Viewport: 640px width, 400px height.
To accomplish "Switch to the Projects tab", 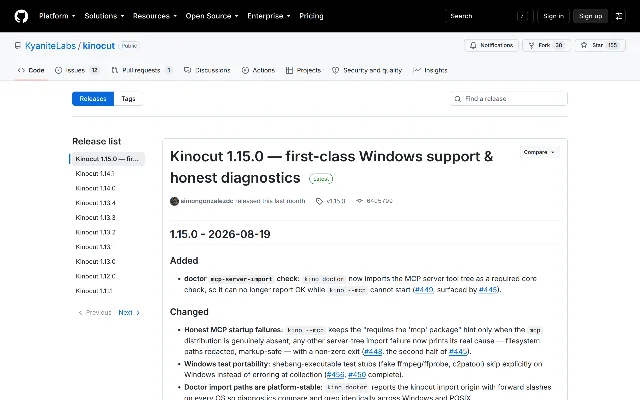I will (303, 70).
